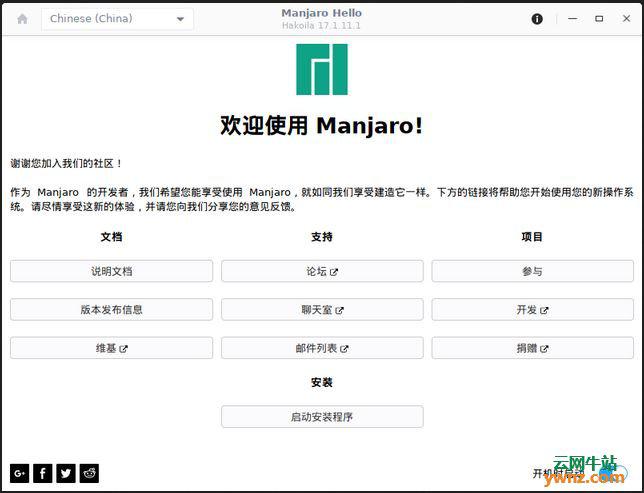Open the 说明文档 documentation page
This screenshot has width=644, height=493.
[x=111, y=271]
